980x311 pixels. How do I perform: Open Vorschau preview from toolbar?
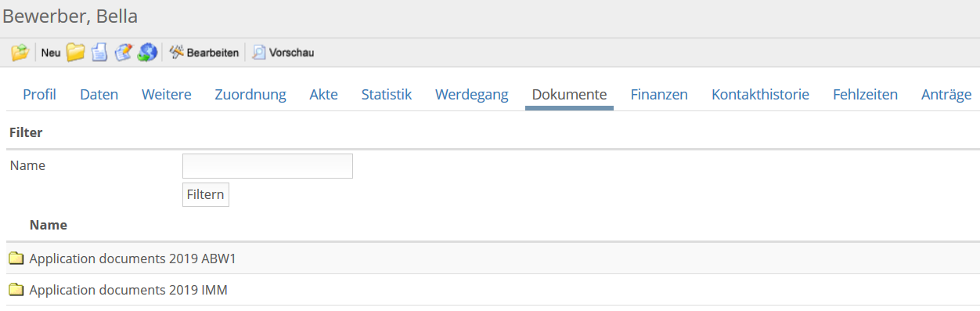(283, 52)
